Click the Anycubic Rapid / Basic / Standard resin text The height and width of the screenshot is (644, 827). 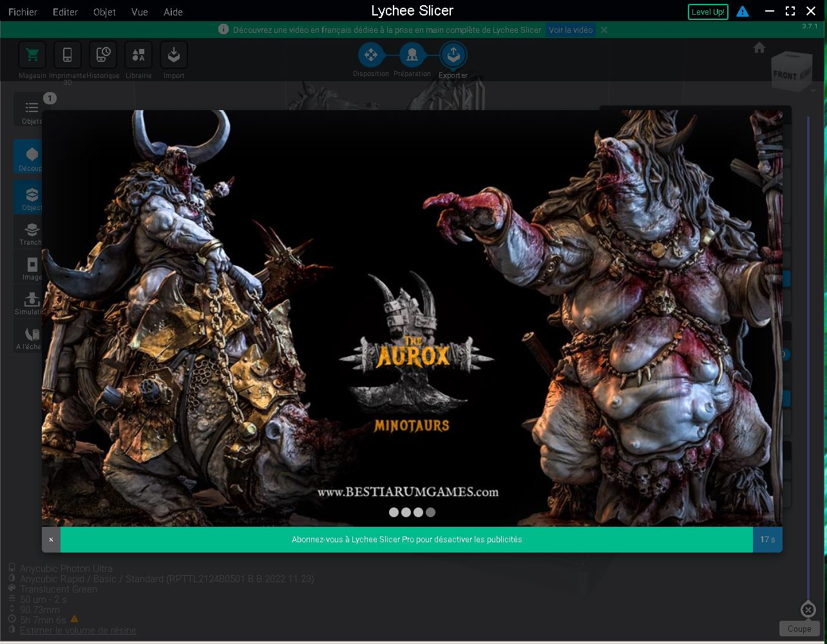pyautogui.click(x=167, y=579)
